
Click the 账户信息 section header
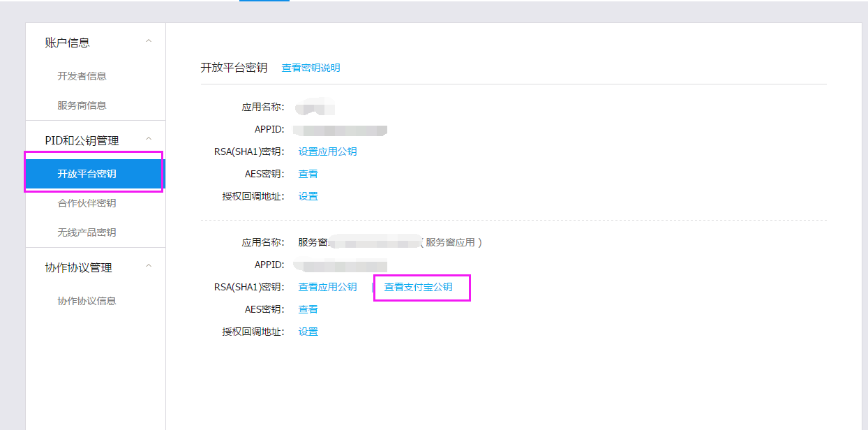[x=67, y=43]
